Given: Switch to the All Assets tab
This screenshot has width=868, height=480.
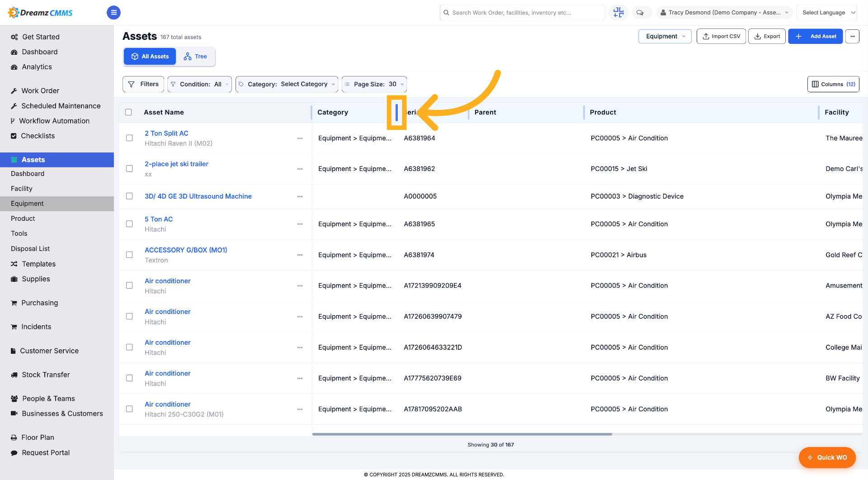Looking at the screenshot, I should (150, 57).
